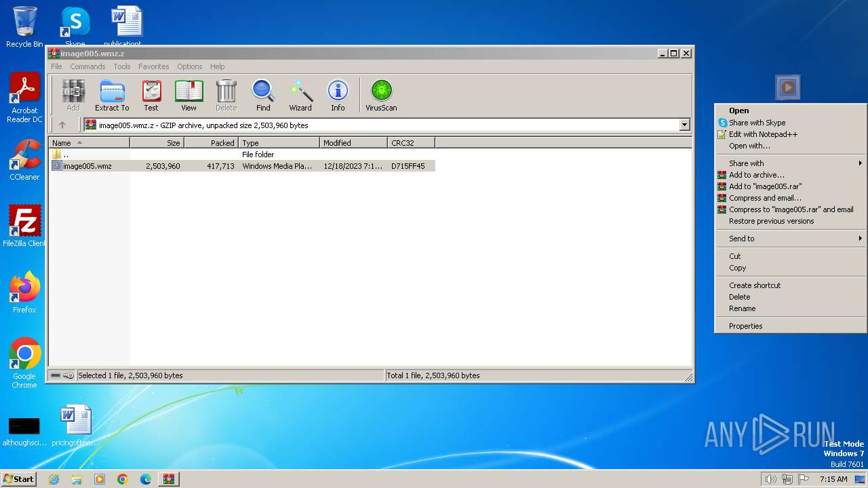This screenshot has height=488, width=868.
Task: Choose Delete in context menu
Action: click(790, 297)
